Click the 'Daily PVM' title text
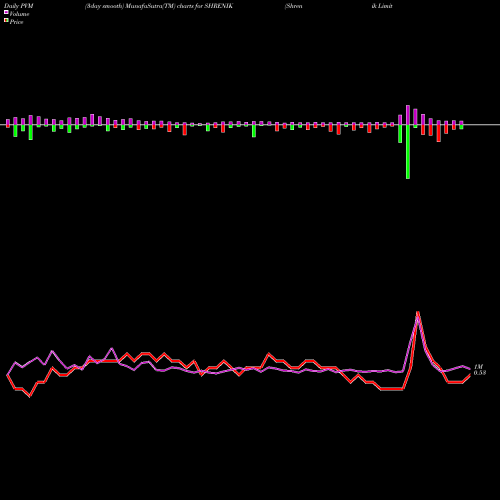The width and height of the screenshot is (500, 500). [x=19, y=6]
